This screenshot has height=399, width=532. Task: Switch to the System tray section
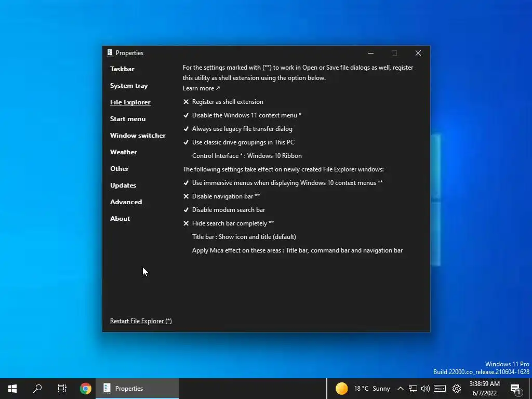[129, 86]
